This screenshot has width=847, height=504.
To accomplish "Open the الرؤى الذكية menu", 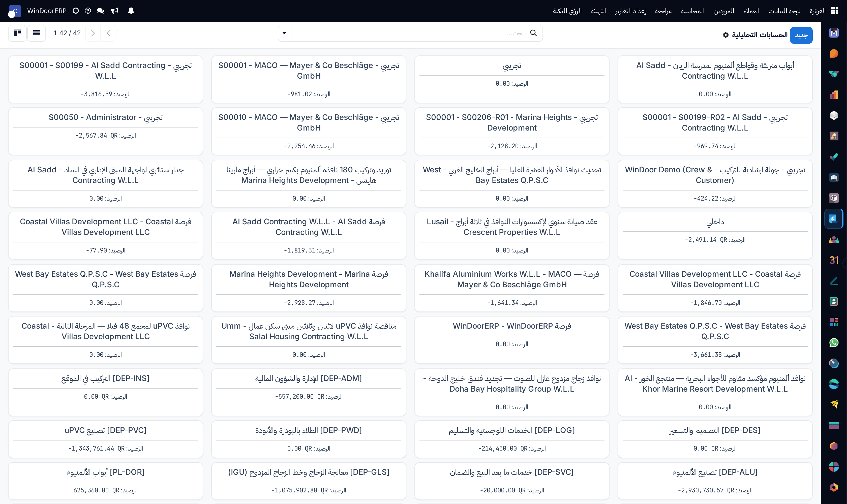I will click(567, 11).
